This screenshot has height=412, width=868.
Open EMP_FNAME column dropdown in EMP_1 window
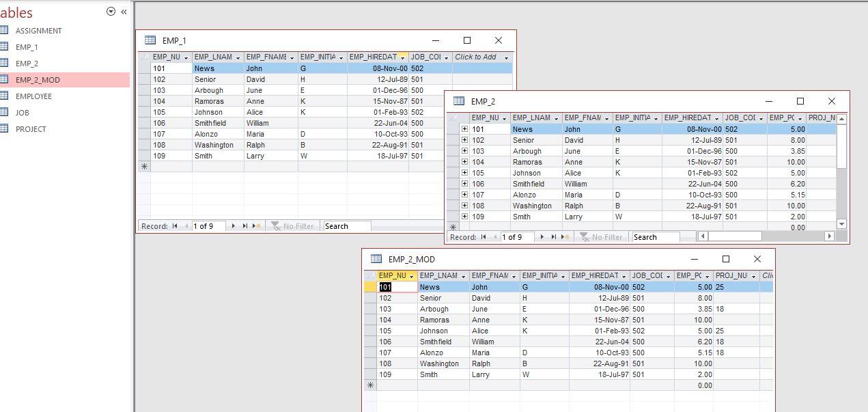pyautogui.click(x=292, y=58)
